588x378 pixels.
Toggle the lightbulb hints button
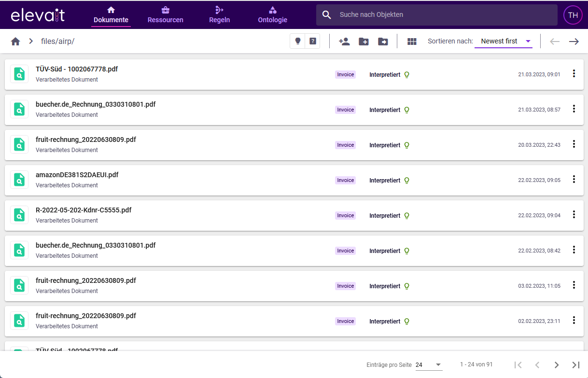pos(298,41)
